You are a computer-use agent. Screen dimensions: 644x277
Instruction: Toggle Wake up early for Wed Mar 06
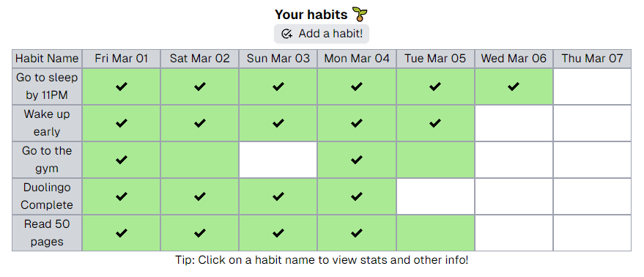514,123
